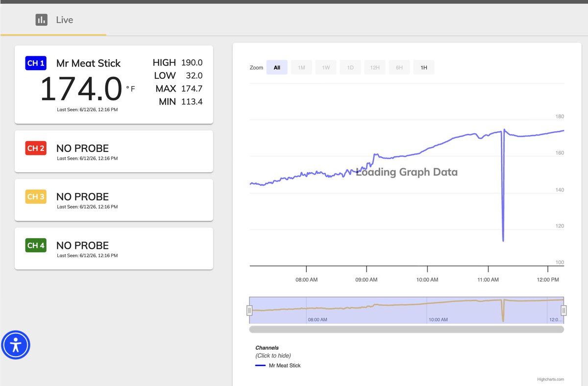Select the 1M zoom range
588x386 pixels.
pyautogui.click(x=301, y=68)
